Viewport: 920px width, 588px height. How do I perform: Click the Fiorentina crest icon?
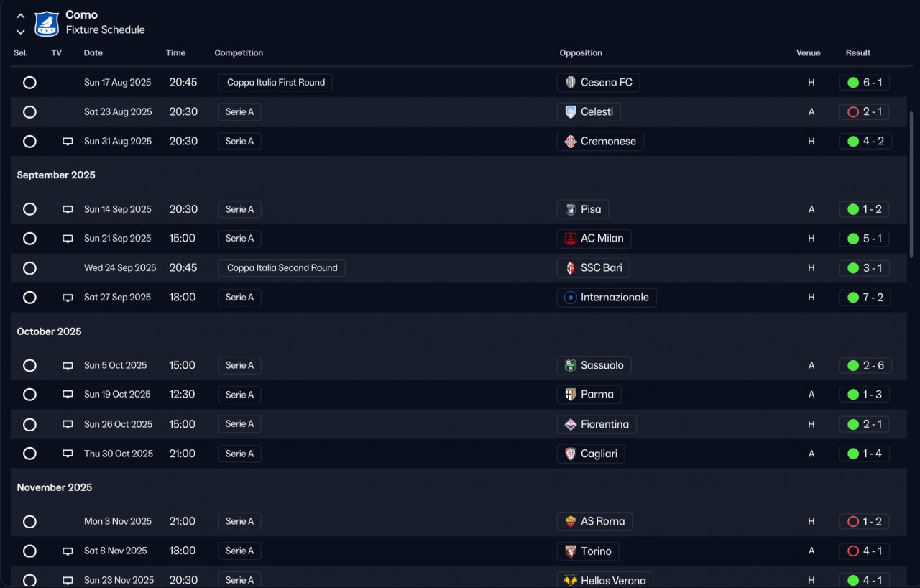571,425
